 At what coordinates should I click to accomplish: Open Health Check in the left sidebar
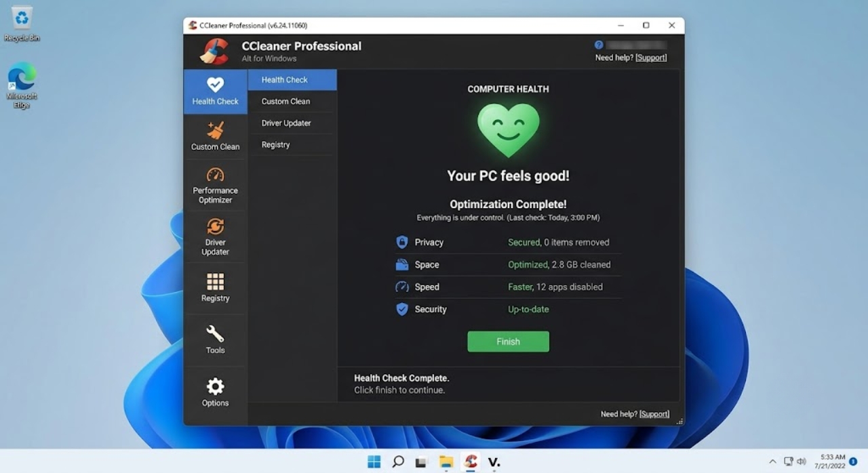click(x=215, y=91)
